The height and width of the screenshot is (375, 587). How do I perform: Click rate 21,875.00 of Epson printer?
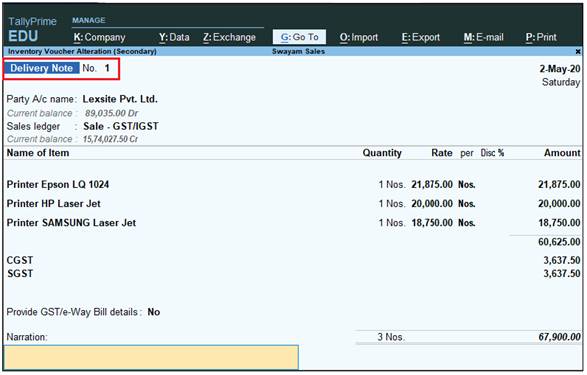tap(432, 185)
